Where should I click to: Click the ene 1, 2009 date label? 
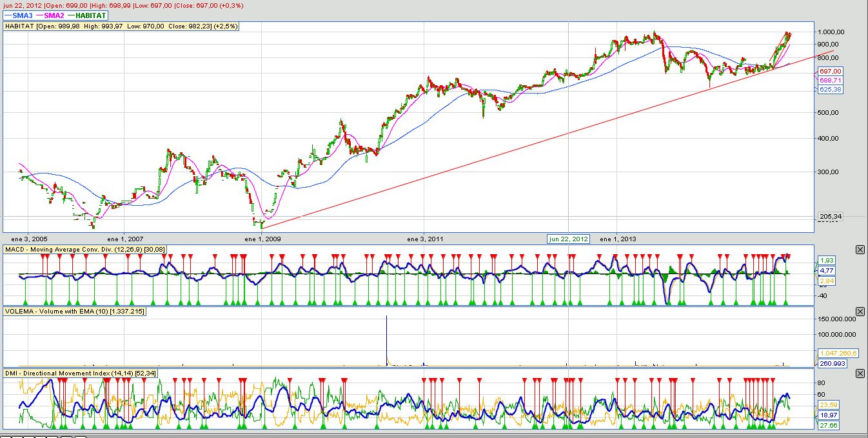pos(261,239)
